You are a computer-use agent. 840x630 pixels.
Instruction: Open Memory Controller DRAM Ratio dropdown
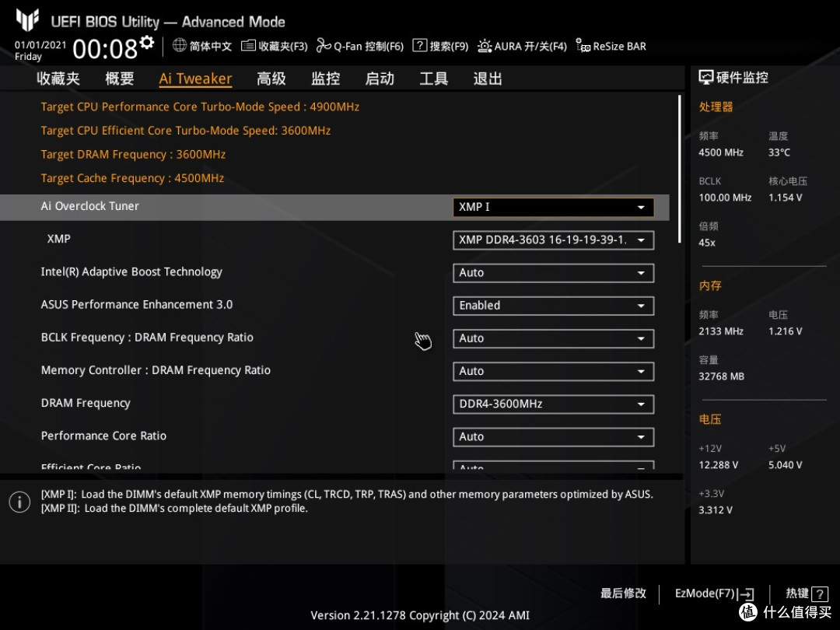click(x=554, y=371)
